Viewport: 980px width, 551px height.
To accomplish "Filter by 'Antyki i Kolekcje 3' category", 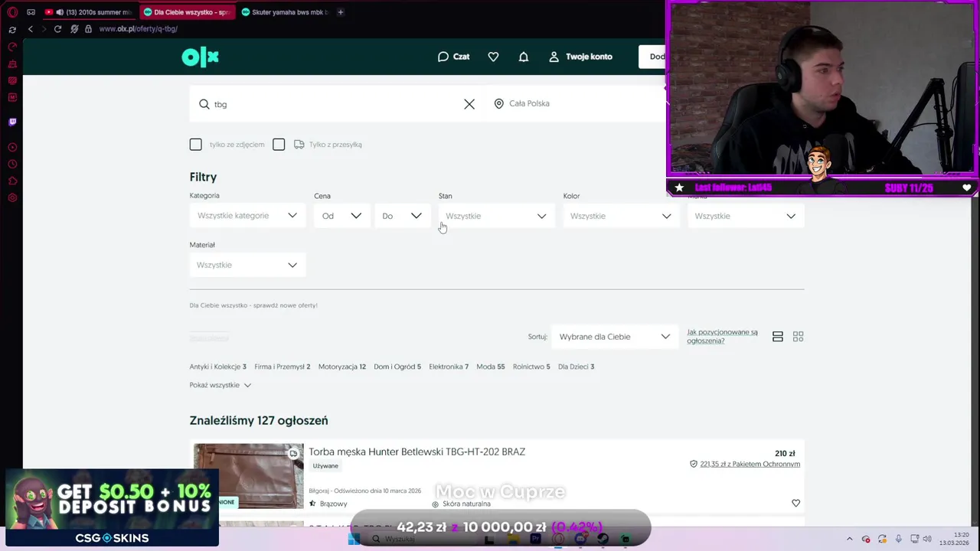I will (218, 367).
